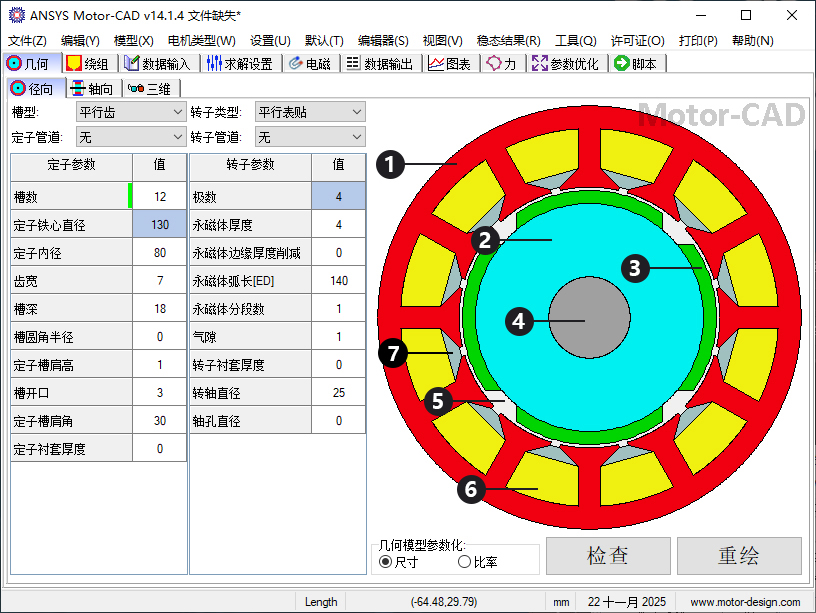Viewport: 816px width, 613px height.
Task: Edit the 转子衬套厚度 value cell
Action: point(339,365)
